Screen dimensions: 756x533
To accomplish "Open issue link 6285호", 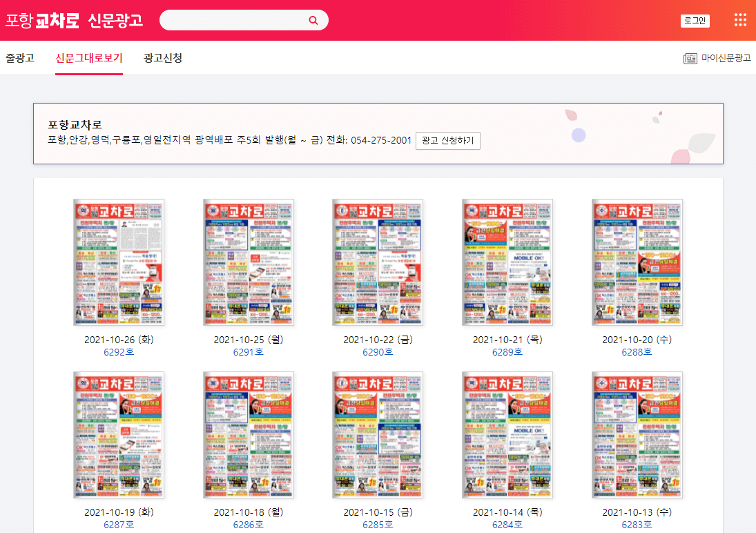I will [x=377, y=525].
